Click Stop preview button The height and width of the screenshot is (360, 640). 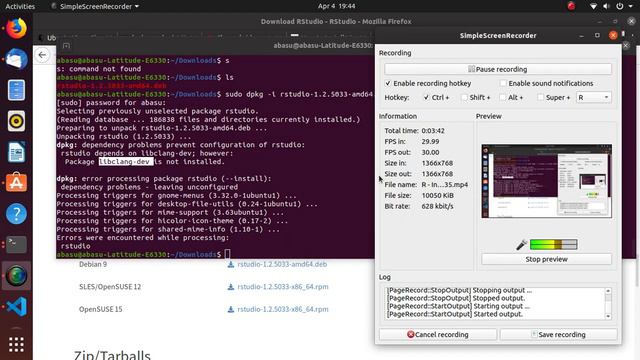[547, 259]
